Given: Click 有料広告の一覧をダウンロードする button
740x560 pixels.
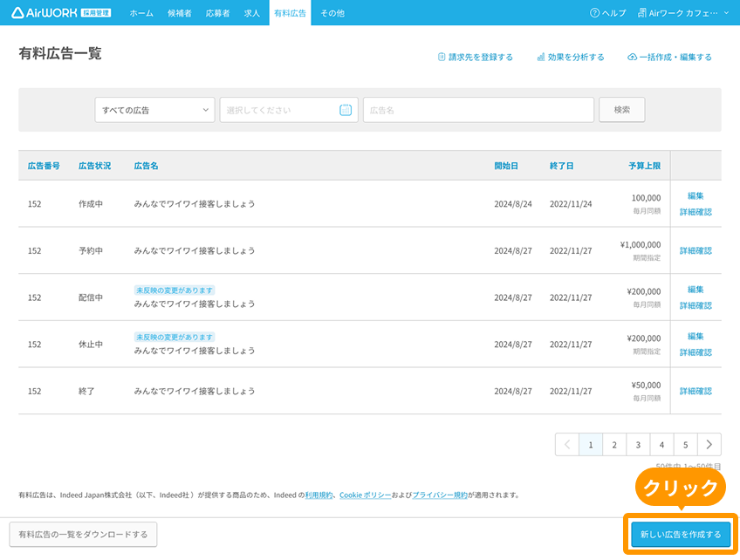Looking at the screenshot, I should pos(83,534).
